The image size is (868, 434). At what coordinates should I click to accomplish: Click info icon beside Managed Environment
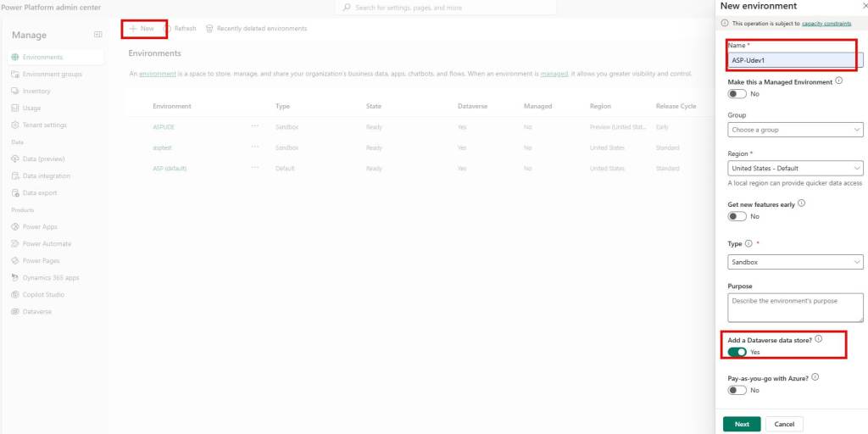[839, 81]
